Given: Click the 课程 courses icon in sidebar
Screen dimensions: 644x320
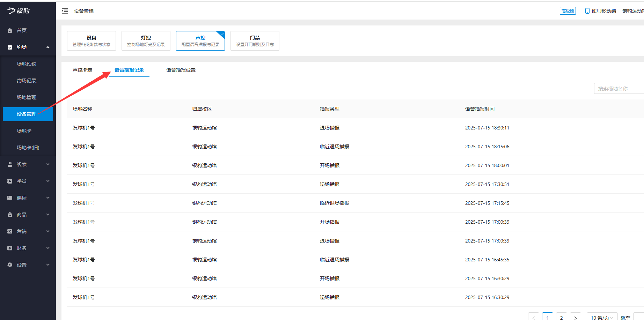Looking at the screenshot, I should coord(10,198).
